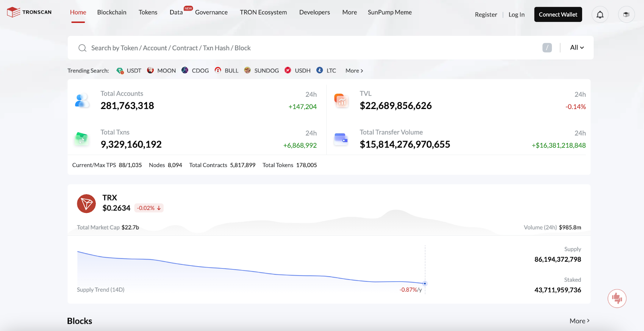Image resolution: width=644 pixels, height=331 pixels.
Task: Click the CDOG trending search link
Action: coord(200,71)
